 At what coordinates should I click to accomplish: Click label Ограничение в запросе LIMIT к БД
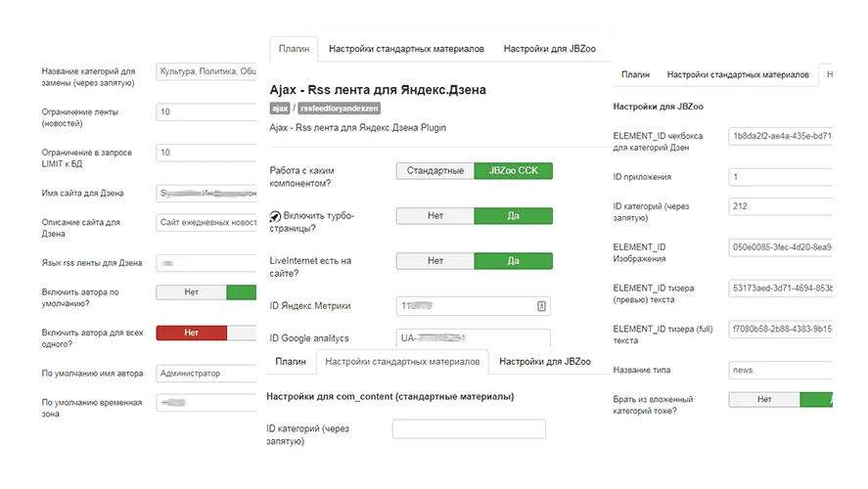click(87, 157)
